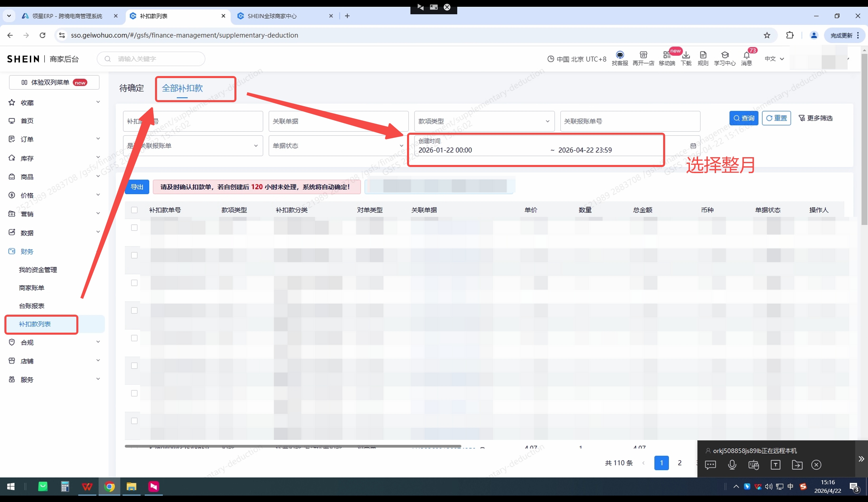Click the horizontal scrollbar under the table
Screen dimensions: 868x502
point(293,446)
